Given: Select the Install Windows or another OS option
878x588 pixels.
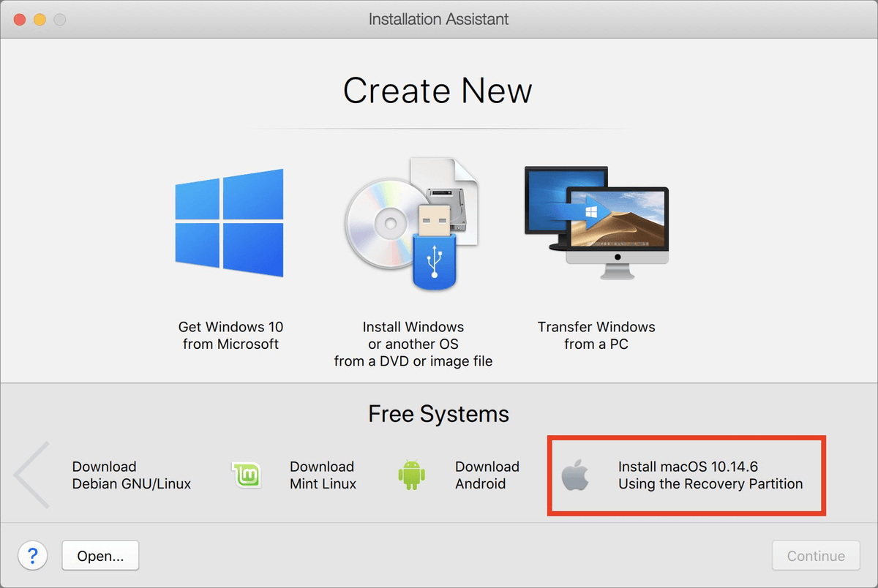Looking at the screenshot, I should (x=413, y=344).
